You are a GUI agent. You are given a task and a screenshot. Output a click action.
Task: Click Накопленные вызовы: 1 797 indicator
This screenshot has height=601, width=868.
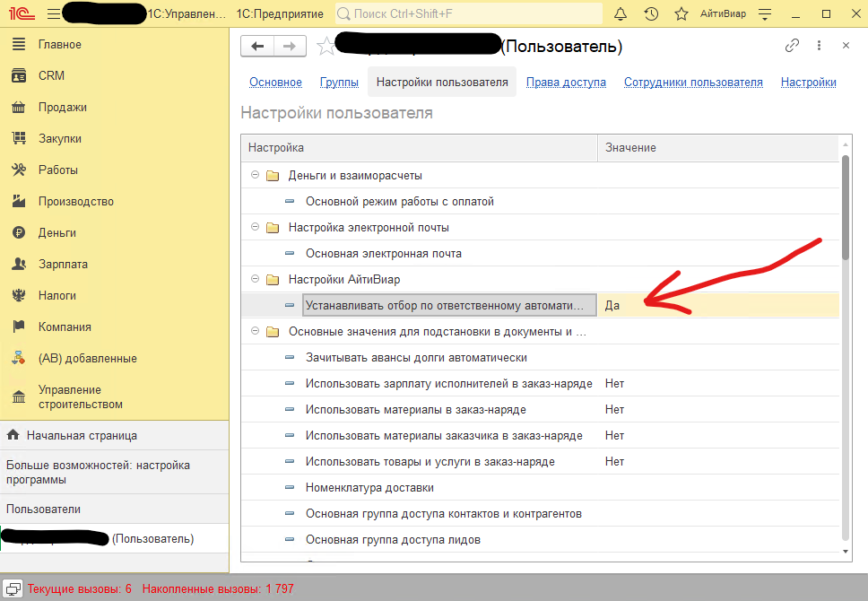coord(218,588)
